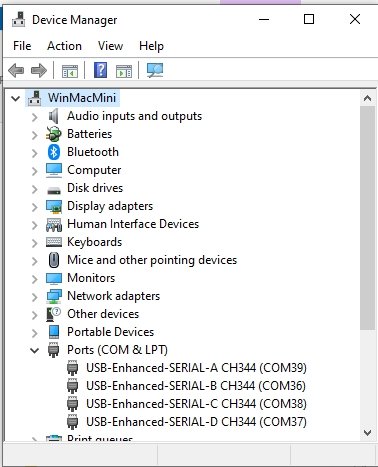Select the Display adapters tree item
The height and width of the screenshot is (467, 378).
110,206
